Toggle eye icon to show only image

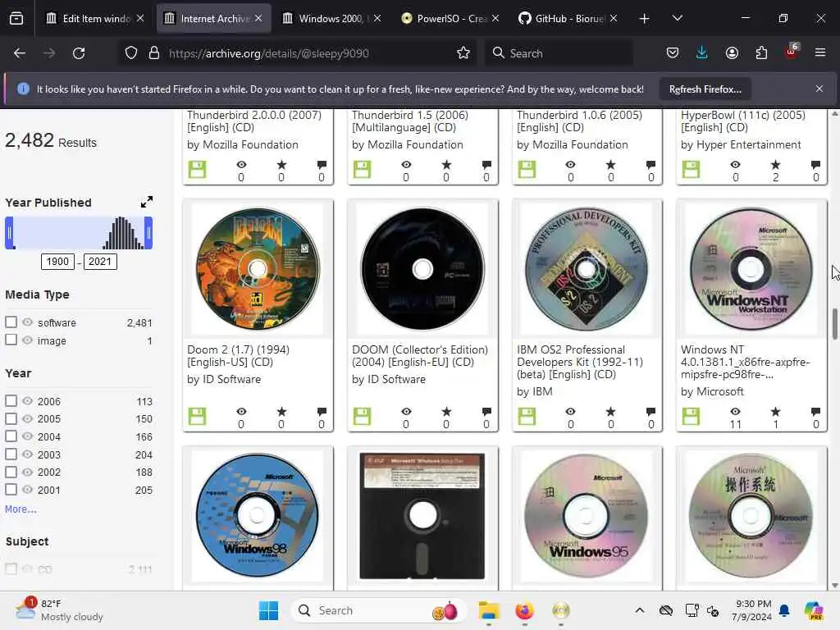click(27, 340)
